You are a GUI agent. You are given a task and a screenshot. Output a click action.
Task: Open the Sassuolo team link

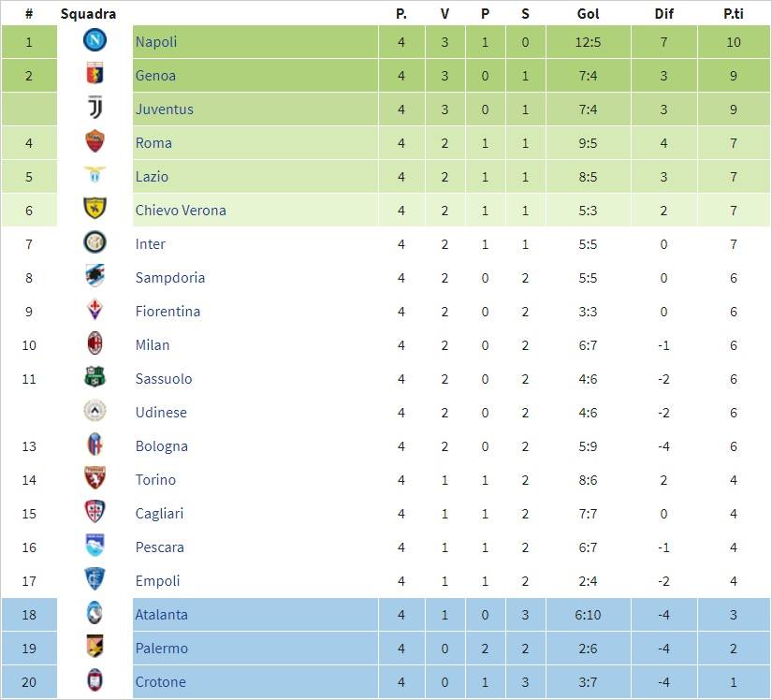[164, 379]
